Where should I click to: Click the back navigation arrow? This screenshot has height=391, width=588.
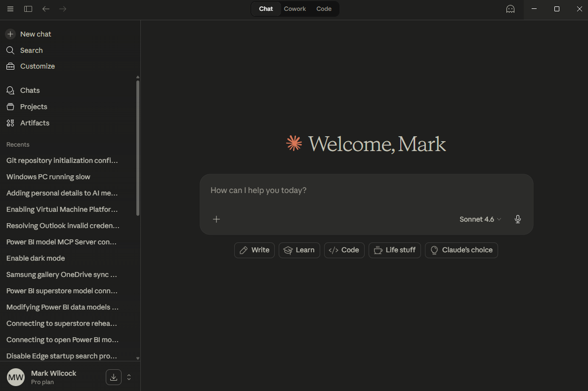point(46,9)
